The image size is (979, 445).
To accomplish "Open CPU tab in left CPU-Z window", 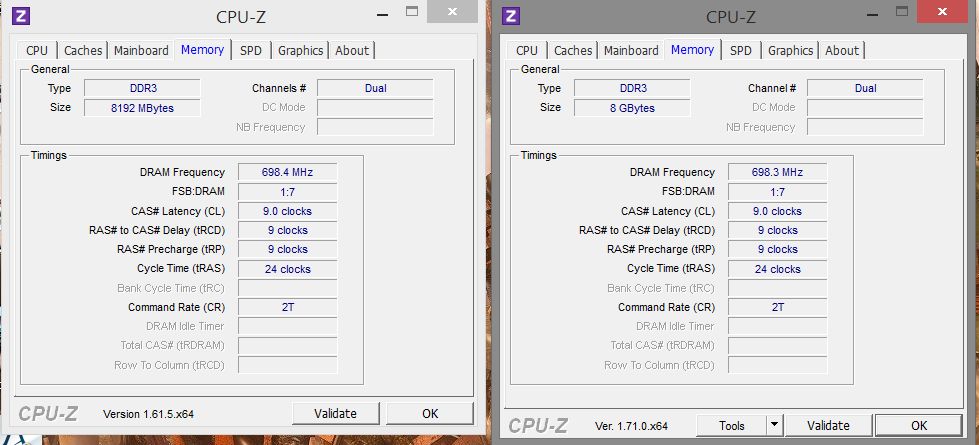I will point(37,51).
